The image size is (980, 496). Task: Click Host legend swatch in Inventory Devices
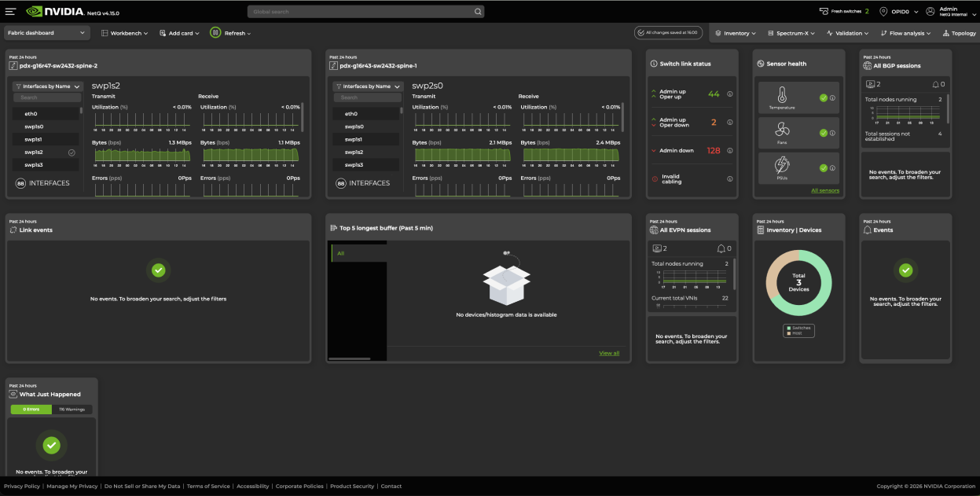[789, 333]
